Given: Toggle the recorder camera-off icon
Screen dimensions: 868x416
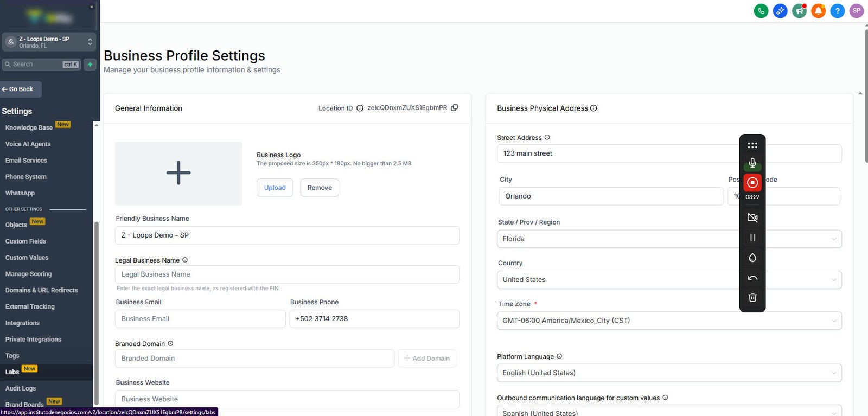Looking at the screenshot, I should coord(752,217).
